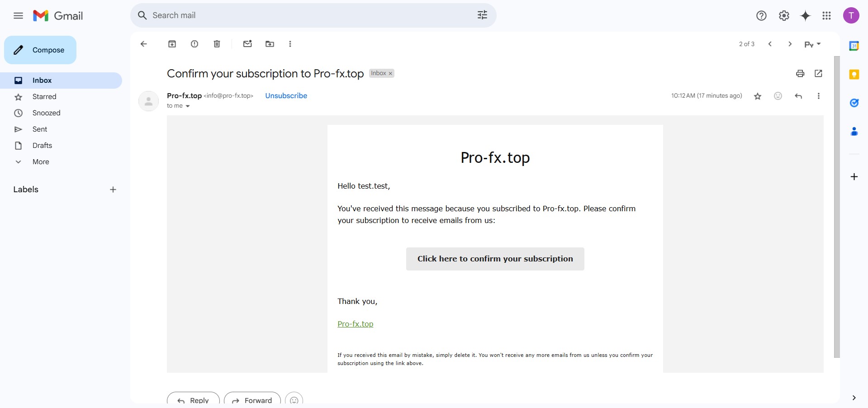The height and width of the screenshot is (408, 868).
Task: Open the main menu hamburger icon
Action: tap(18, 16)
